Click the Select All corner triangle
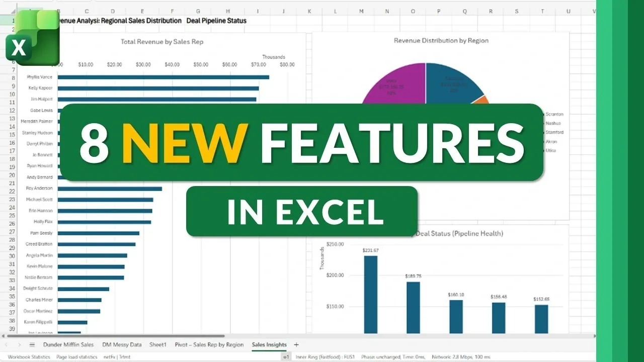The height and width of the screenshot is (362, 644). tap(12, 11)
